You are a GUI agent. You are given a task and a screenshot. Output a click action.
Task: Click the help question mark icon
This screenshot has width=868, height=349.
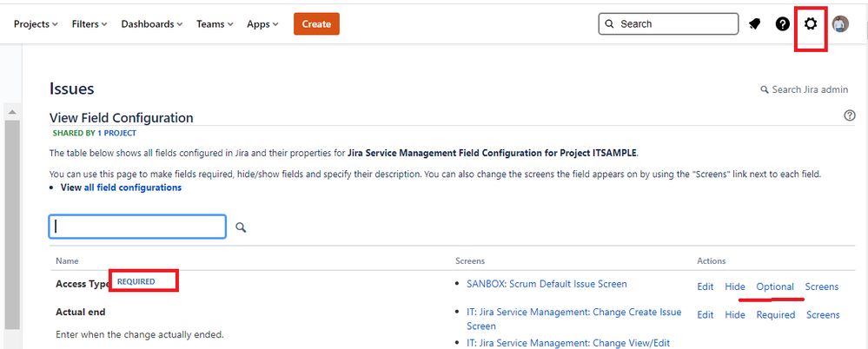click(x=783, y=24)
